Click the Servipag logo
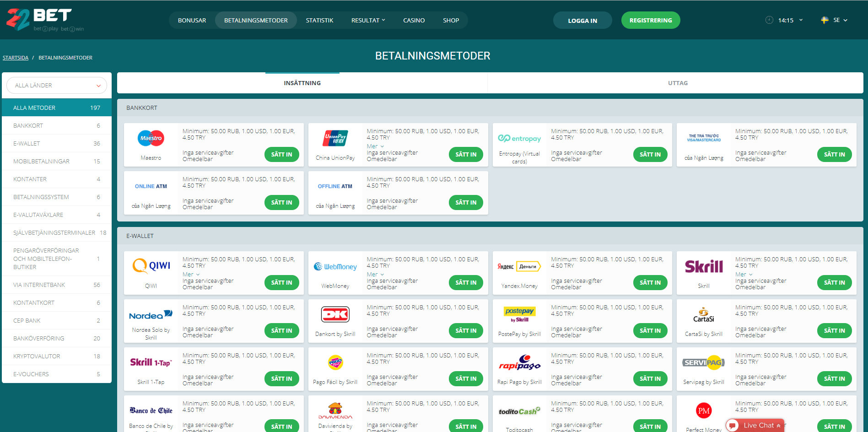The width and height of the screenshot is (868, 432). click(x=704, y=362)
